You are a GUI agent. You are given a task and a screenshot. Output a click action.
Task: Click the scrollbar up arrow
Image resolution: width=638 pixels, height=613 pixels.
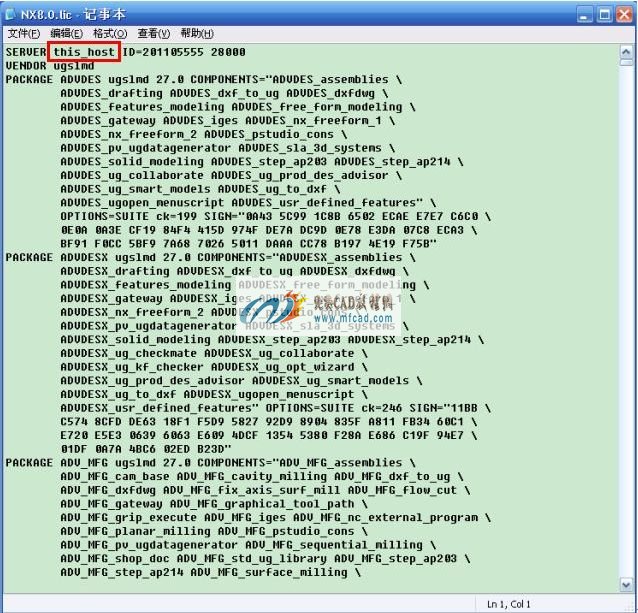click(x=626, y=51)
